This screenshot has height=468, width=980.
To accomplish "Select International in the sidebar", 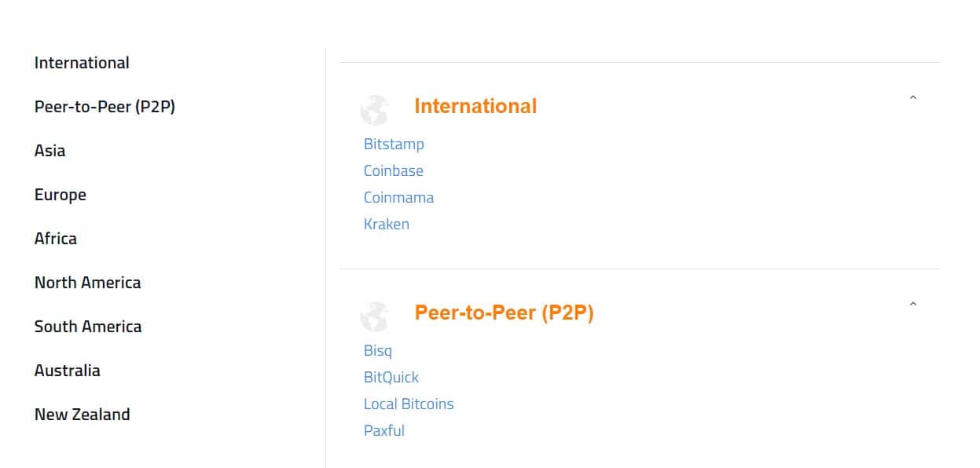I will pos(82,63).
